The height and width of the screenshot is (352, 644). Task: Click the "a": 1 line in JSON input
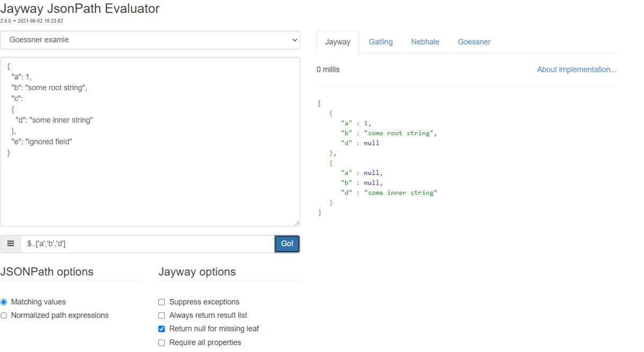tap(21, 77)
